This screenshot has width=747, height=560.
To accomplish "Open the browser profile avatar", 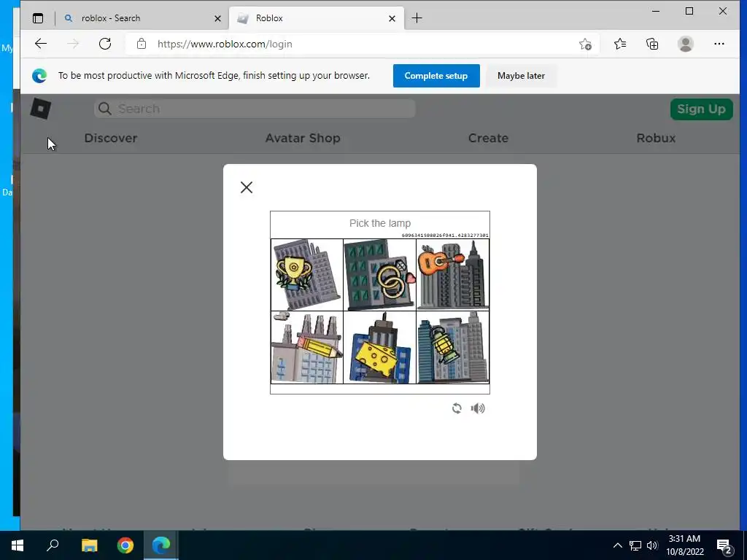I will pos(686,44).
